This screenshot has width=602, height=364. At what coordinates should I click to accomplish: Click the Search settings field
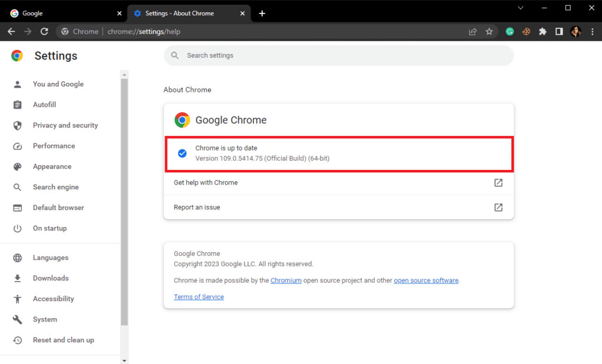tap(338, 55)
